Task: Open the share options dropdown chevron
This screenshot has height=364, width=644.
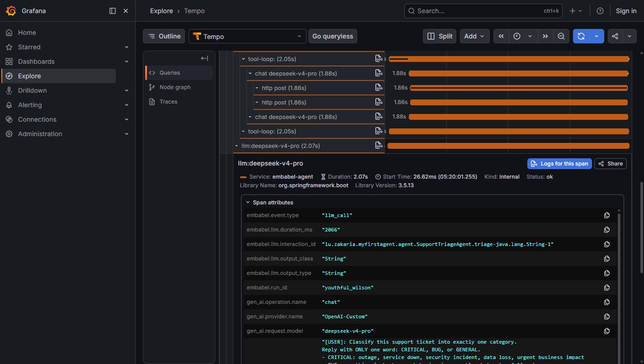Action: pyautogui.click(x=630, y=36)
